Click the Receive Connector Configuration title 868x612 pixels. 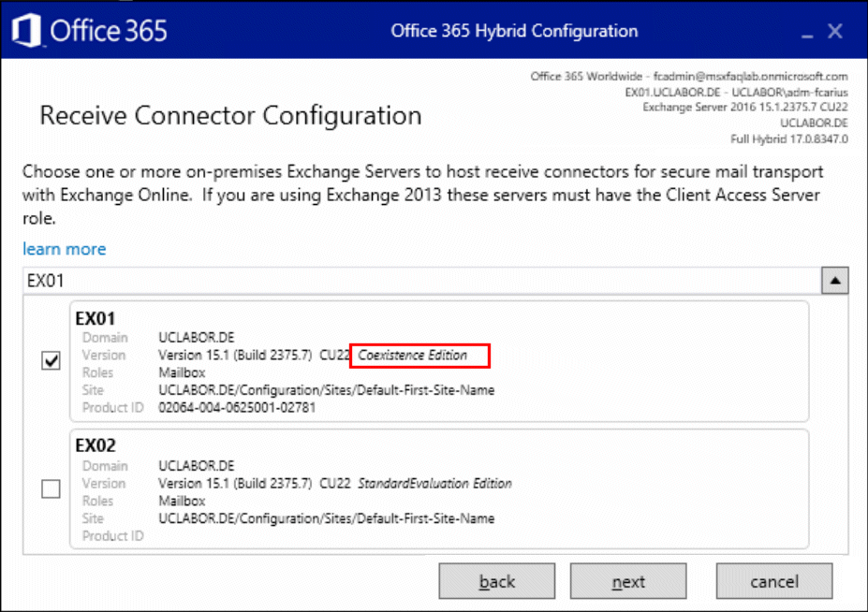(231, 116)
